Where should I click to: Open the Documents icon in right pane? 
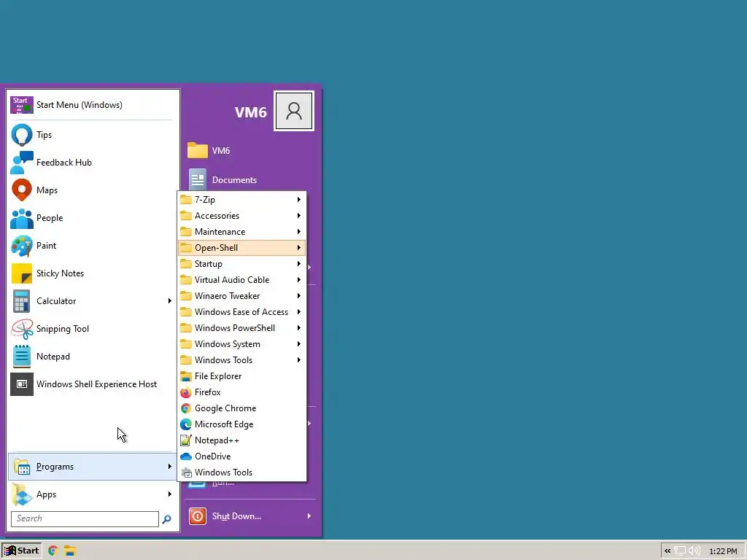tap(197, 180)
